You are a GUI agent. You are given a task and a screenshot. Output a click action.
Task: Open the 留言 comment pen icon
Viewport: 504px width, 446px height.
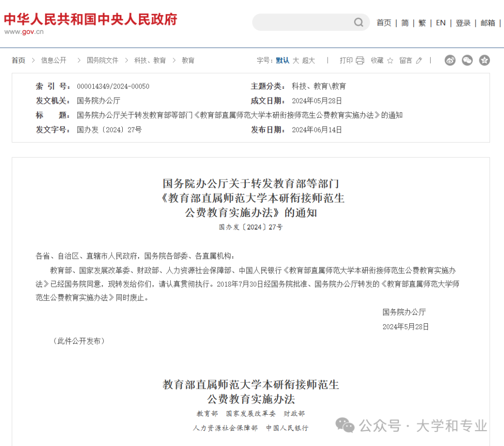pos(418,60)
